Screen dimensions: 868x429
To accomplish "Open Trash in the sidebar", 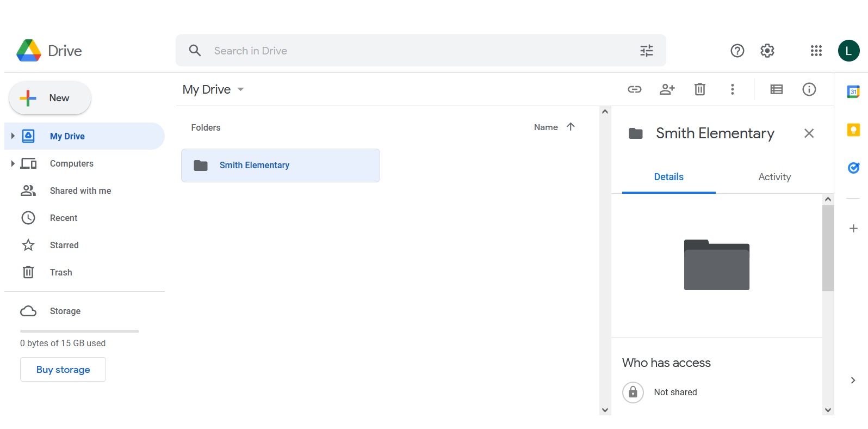I will 84,272.
